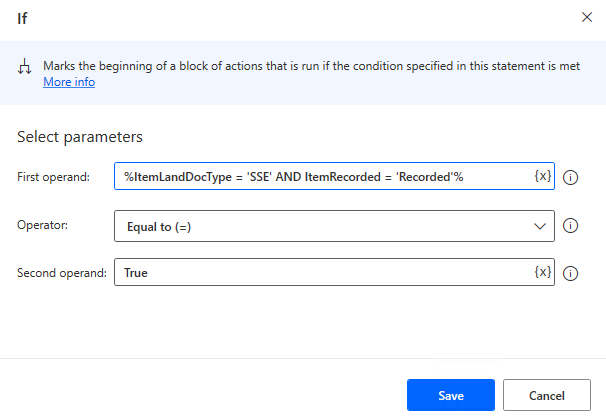This screenshot has height=420, width=606.
Task: Open variable picker for First operand
Action: (543, 176)
